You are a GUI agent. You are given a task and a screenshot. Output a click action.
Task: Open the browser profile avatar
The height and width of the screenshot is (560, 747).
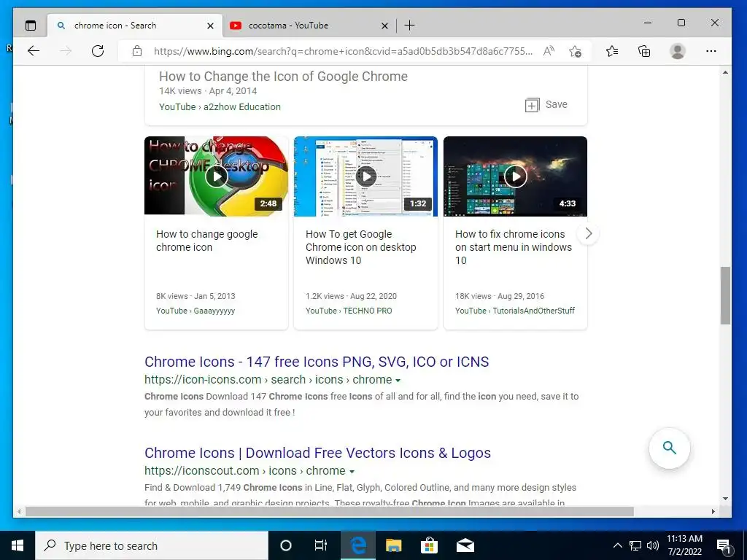[678, 51]
